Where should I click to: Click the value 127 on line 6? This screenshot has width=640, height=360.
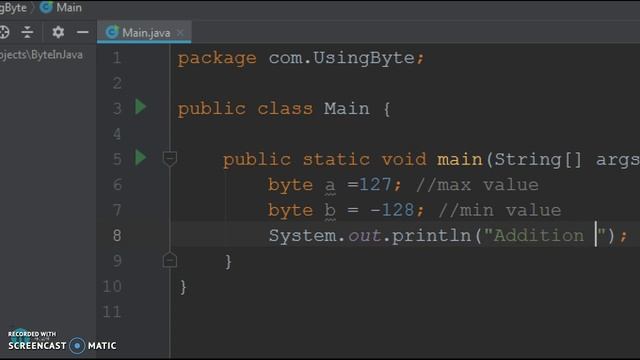point(375,185)
